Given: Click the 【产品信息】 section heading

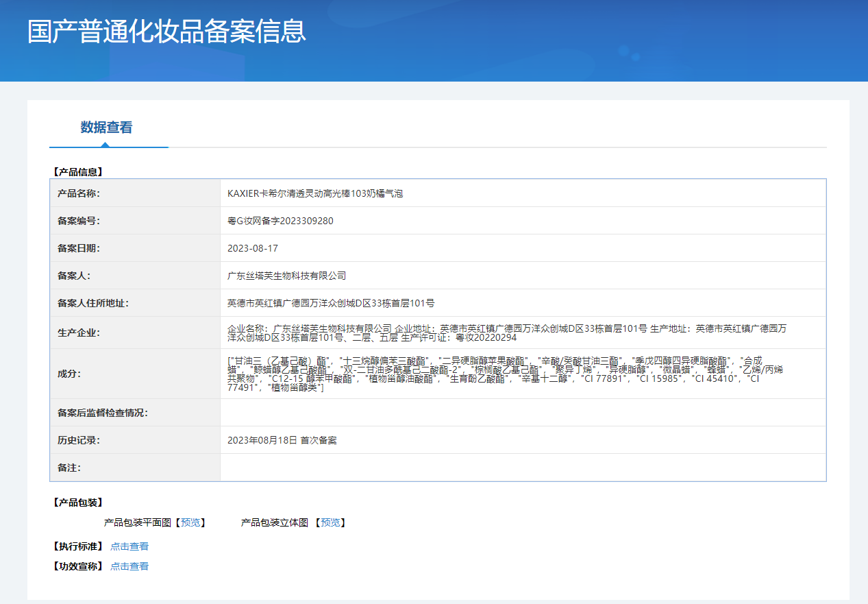Looking at the screenshot, I should [77, 172].
